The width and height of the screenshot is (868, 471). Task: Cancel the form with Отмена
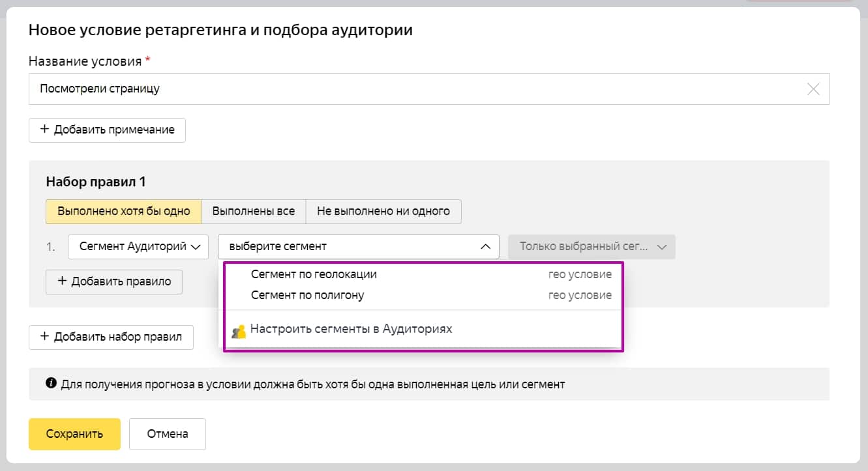point(168,434)
